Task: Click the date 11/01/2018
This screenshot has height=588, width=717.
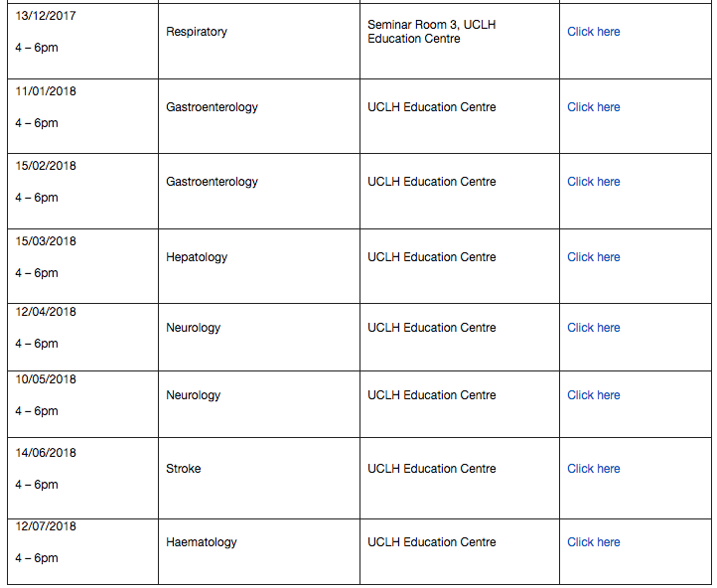Action: click(46, 91)
